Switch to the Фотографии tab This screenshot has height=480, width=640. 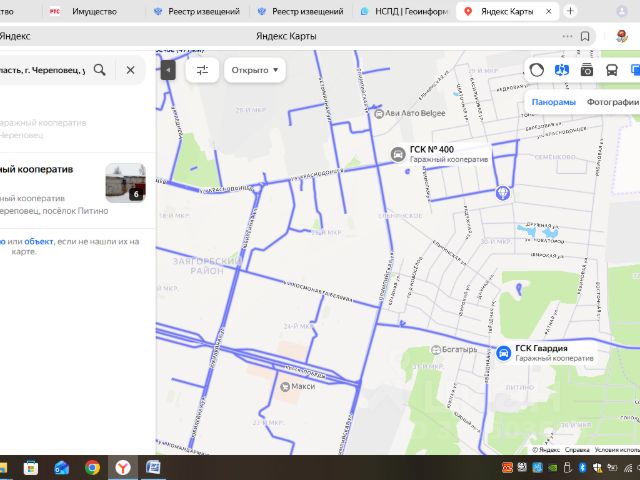pos(613,102)
